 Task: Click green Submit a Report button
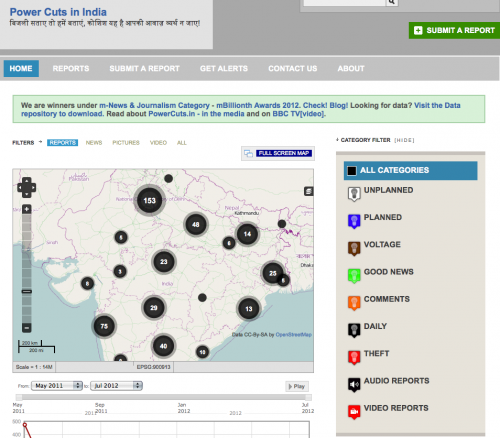[x=454, y=30]
